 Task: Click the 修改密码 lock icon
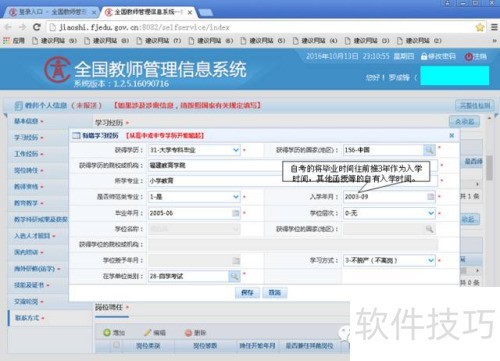(424, 56)
